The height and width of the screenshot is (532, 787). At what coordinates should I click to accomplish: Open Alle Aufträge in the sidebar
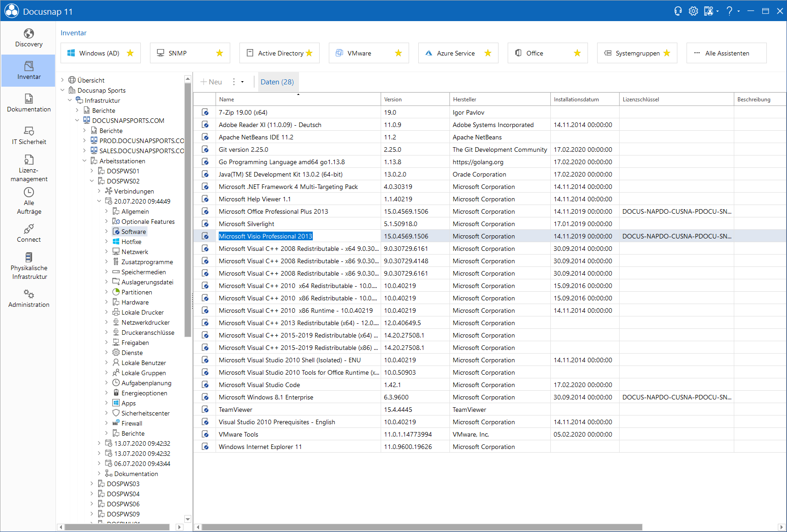click(28, 201)
